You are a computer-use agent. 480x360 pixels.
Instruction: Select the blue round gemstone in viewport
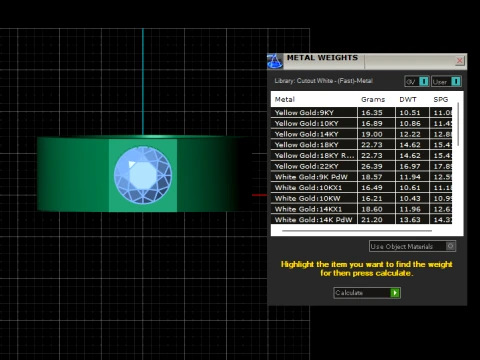point(143,175)
